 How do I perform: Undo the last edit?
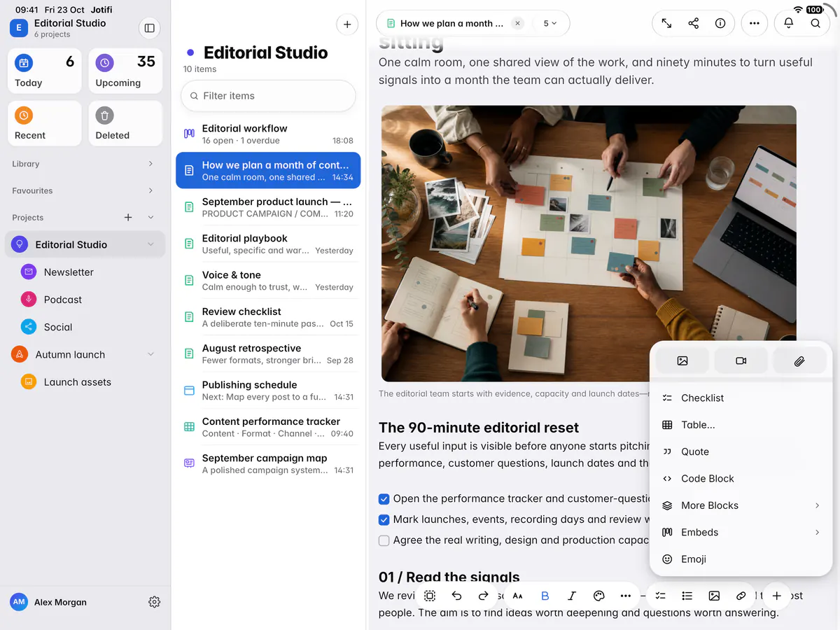pyautogui.click(x=456, y=596)
